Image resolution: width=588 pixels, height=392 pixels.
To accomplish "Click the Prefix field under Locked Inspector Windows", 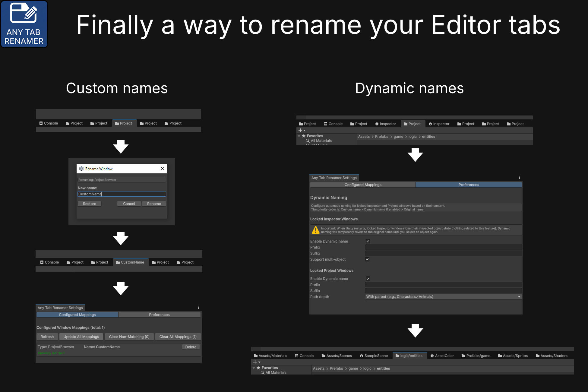I will click(x=444, y=247).
